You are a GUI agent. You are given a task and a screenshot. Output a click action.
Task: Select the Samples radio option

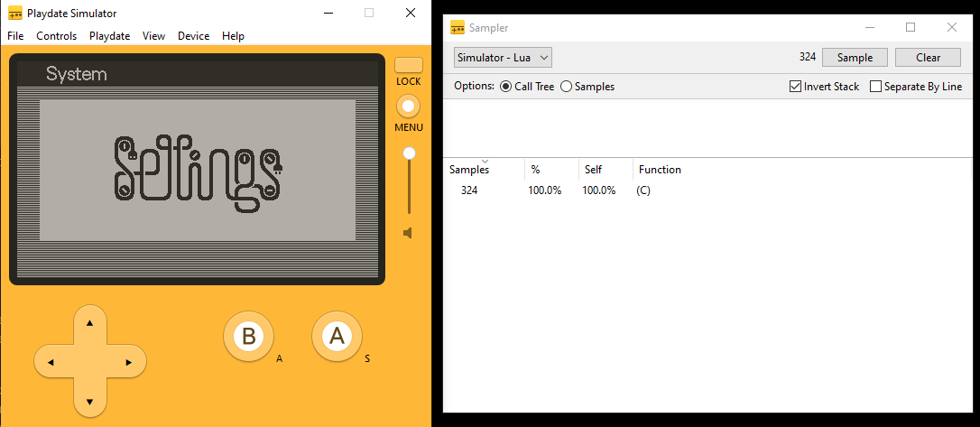[587, 87]
